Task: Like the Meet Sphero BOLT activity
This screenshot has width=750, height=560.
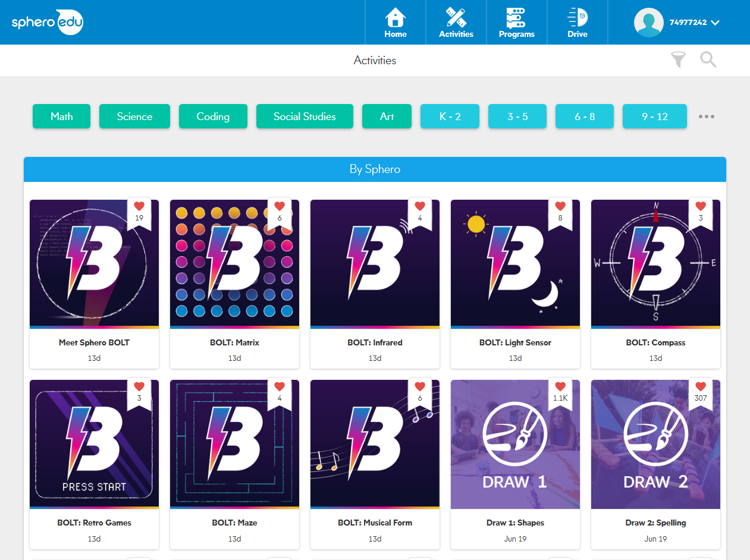Action: point(139,207)
